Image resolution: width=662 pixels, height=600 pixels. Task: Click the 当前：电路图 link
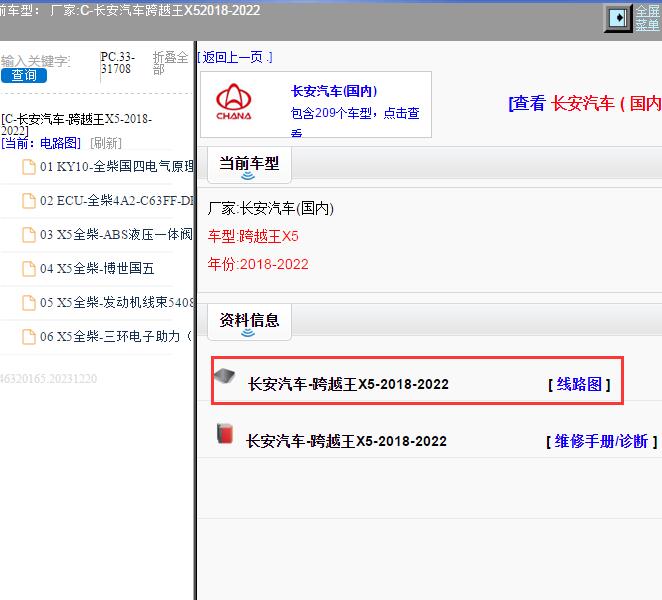click(x=41, y=143)
